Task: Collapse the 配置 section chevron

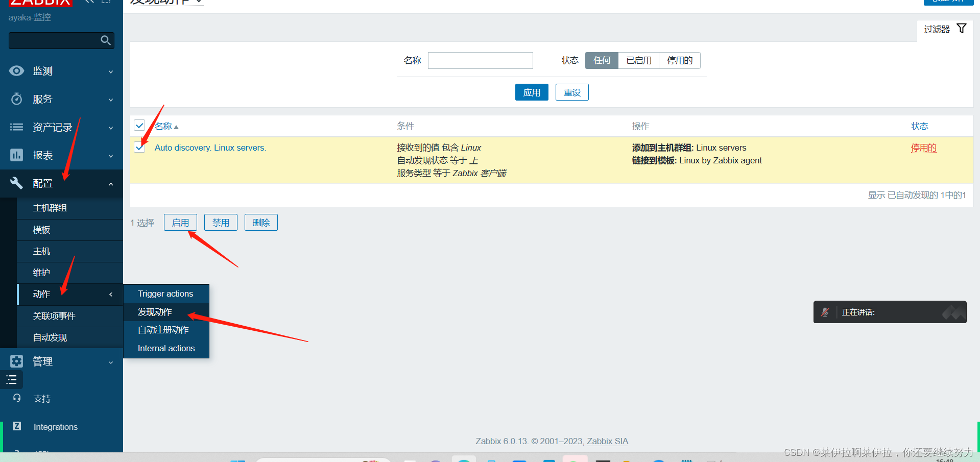Action: 111,184
